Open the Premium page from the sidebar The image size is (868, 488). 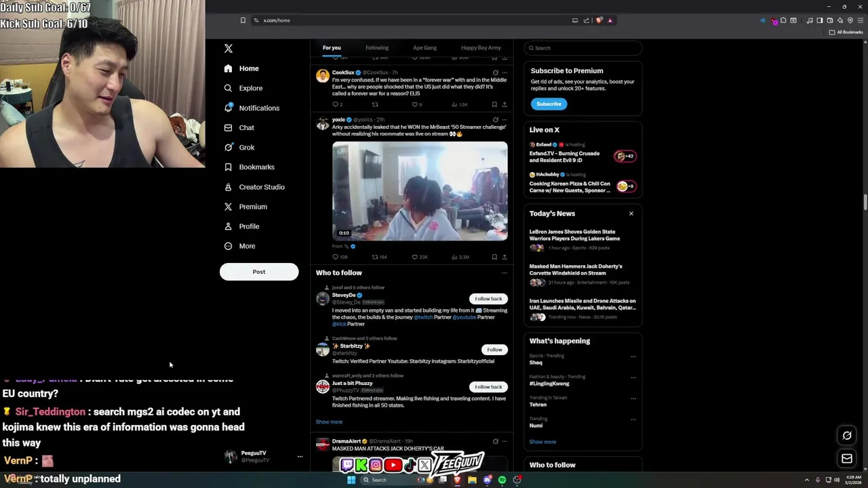(x=245, y=207)
